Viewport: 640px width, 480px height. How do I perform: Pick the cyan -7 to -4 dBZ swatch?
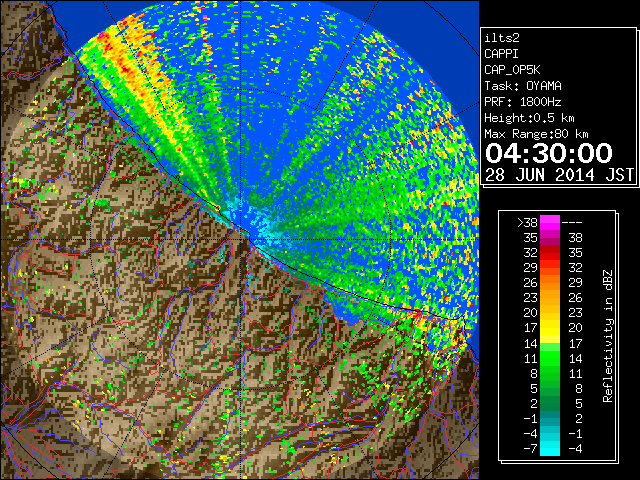coord(550,448)
